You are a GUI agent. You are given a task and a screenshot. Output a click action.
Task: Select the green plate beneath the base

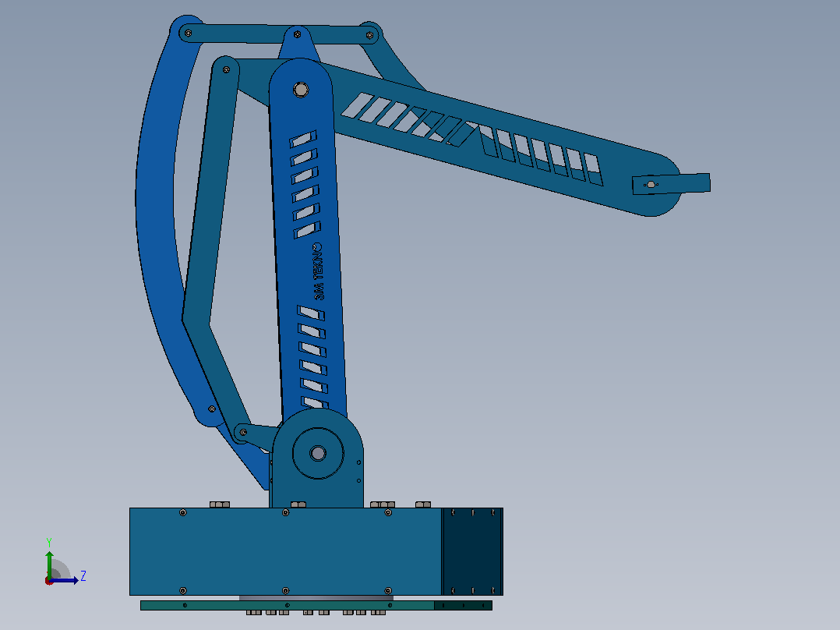click(316, 605)
